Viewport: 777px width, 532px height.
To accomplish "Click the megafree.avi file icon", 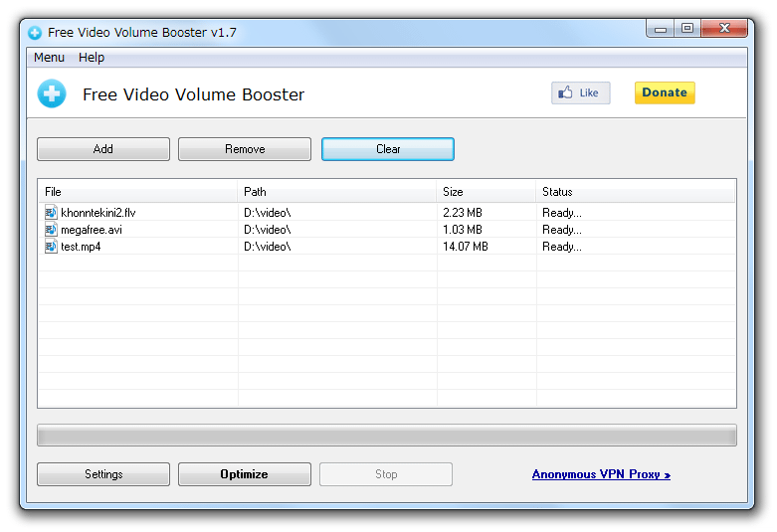I will click(51, 230).
